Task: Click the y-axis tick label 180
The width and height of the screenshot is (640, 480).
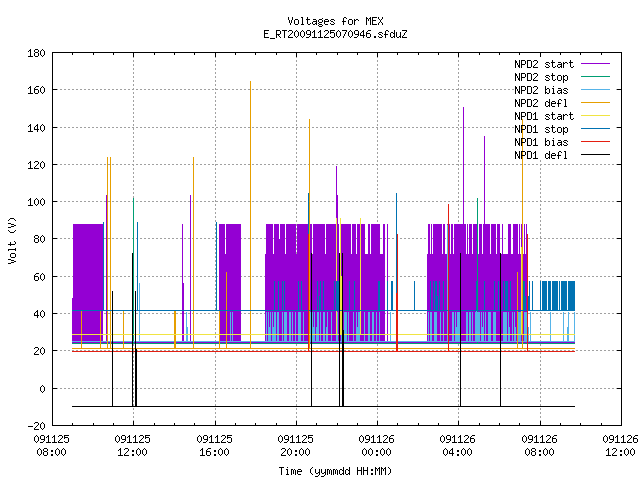Action: tap(36, 53)
